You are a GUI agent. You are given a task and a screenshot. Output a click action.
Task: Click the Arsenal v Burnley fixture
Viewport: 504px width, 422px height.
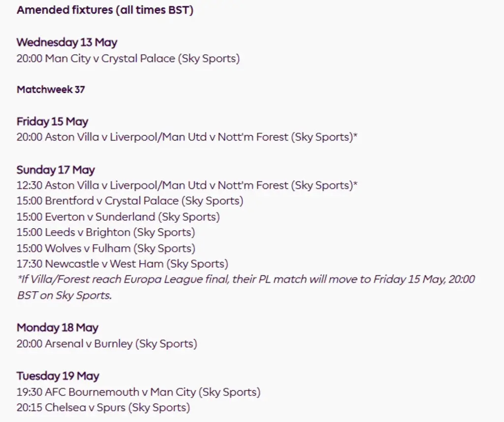107,344
